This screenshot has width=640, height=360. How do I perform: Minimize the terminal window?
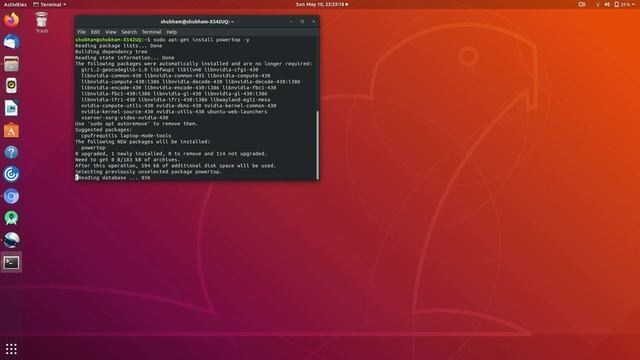pyautogui.click(x=291, y=22)
